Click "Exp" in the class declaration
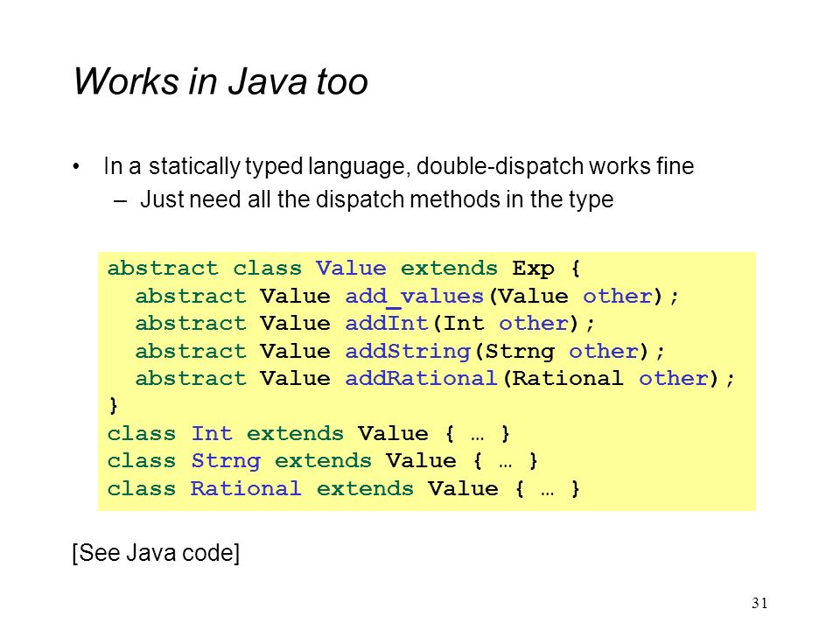 (533, 269)
